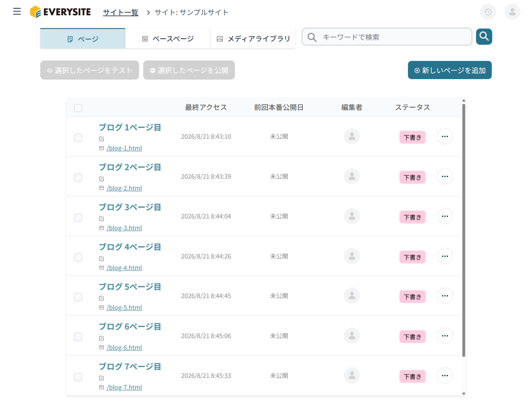
Task: Click editor avatar in ブログ 4ページ目 row
Action: [352, 256]
